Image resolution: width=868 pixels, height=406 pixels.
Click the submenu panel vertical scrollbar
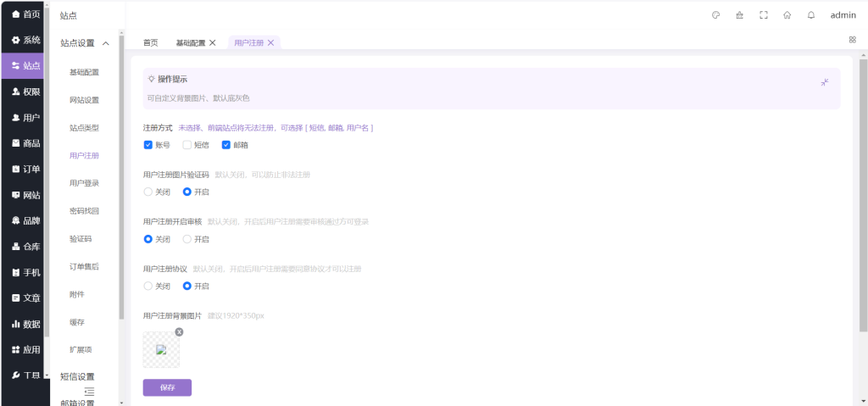(121, 177)
